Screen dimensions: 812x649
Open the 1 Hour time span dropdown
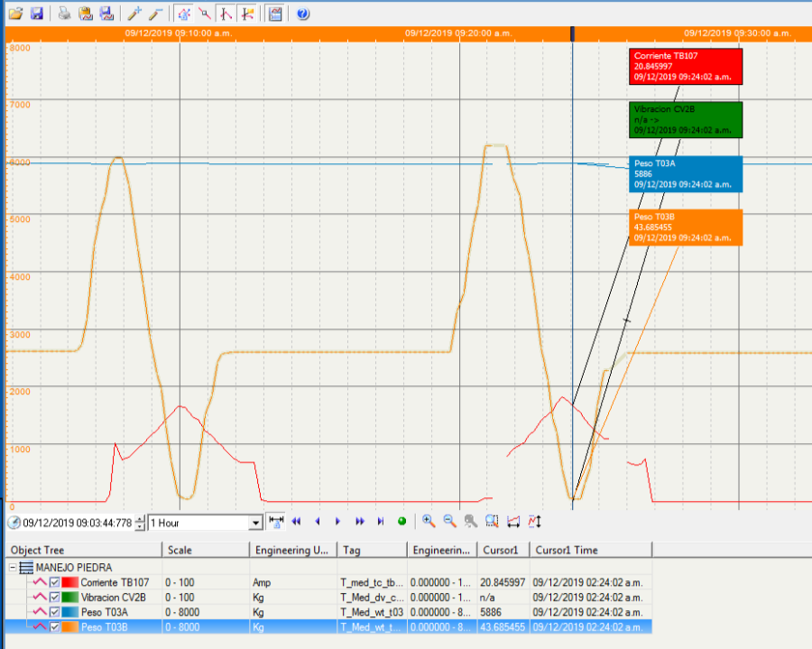pyautogui.click(x=255, y=523)
